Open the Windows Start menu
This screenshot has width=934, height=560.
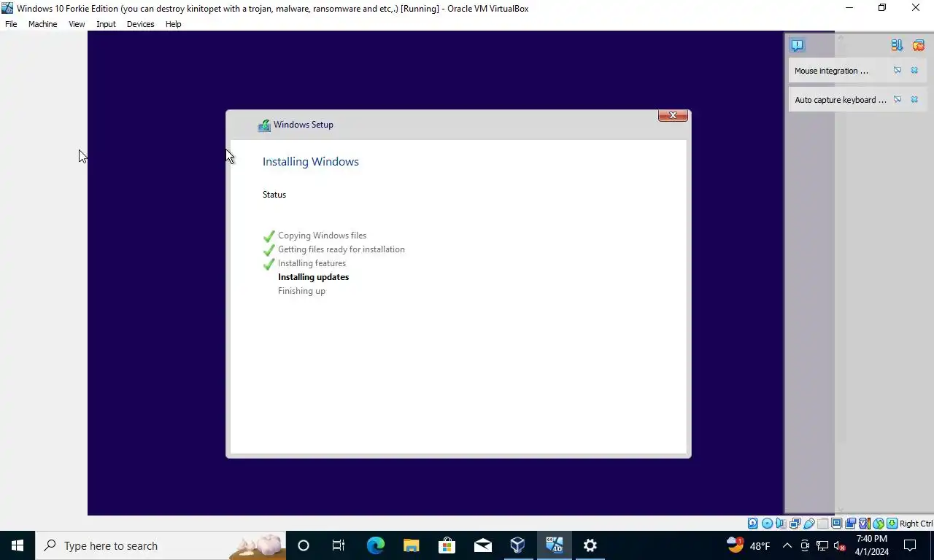(18, 545)
